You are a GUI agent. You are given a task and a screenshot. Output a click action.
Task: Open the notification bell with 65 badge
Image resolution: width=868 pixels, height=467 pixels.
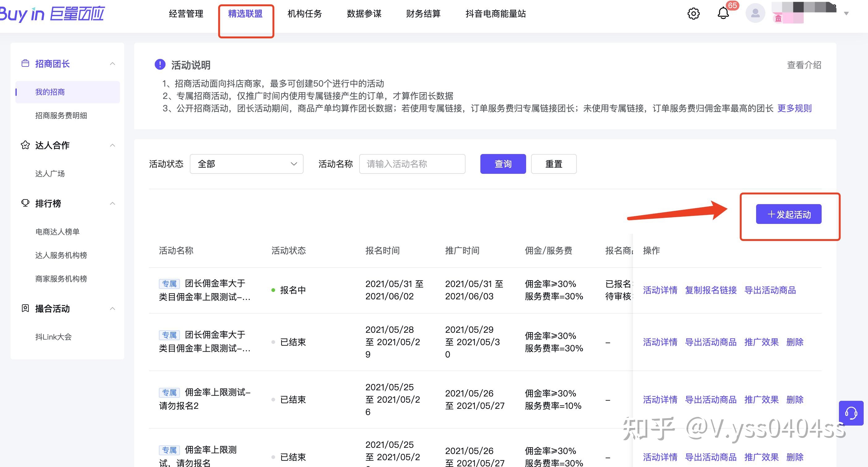tap(723, 13)
